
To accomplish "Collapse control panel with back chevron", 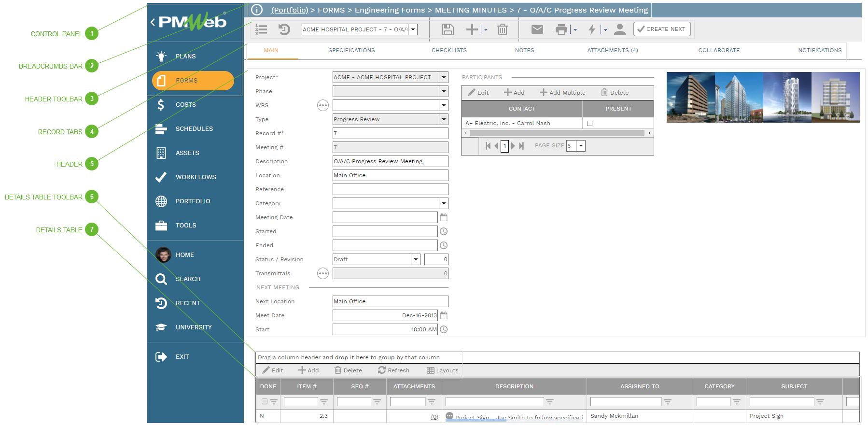I will (153, 22).
